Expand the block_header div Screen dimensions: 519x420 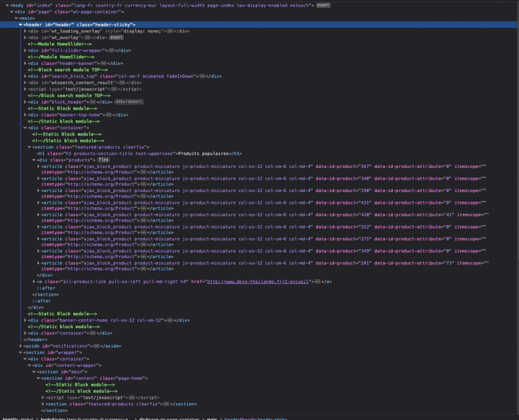coord(25,102)
